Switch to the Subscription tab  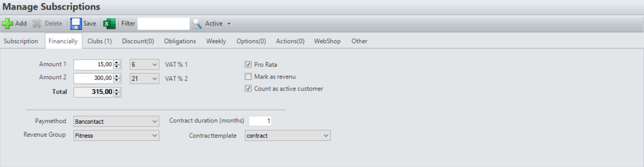click(21, 41)
